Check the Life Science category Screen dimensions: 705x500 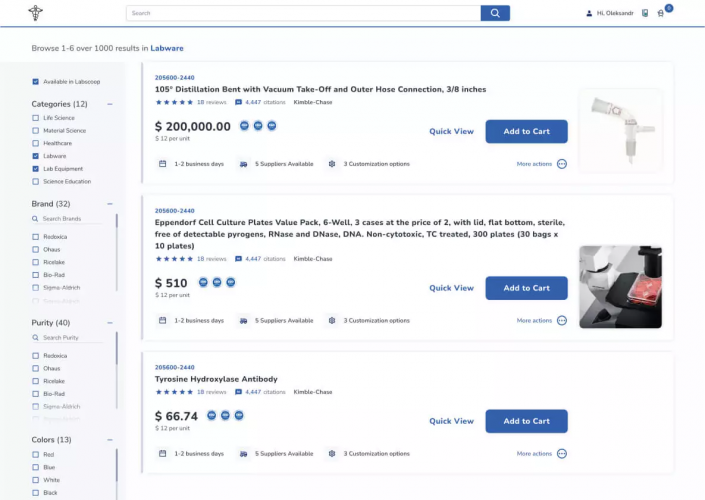click(36, 118)
